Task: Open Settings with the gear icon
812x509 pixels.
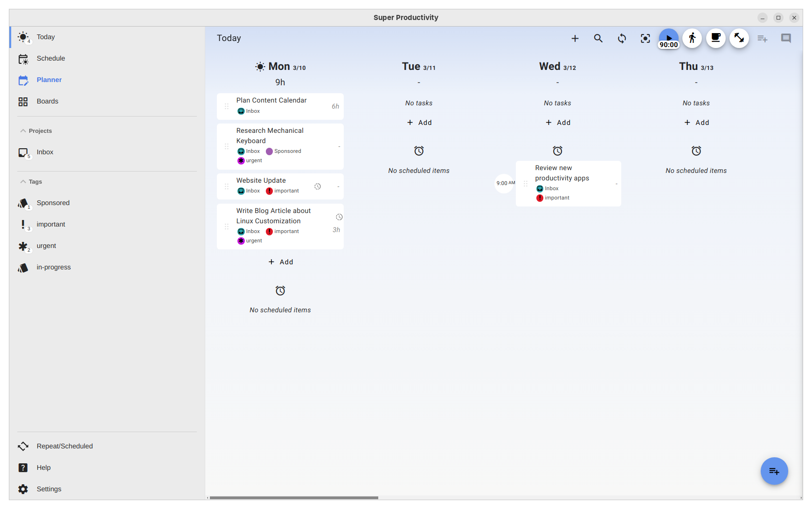Action: pyautogui.click(x=107, y=489)
